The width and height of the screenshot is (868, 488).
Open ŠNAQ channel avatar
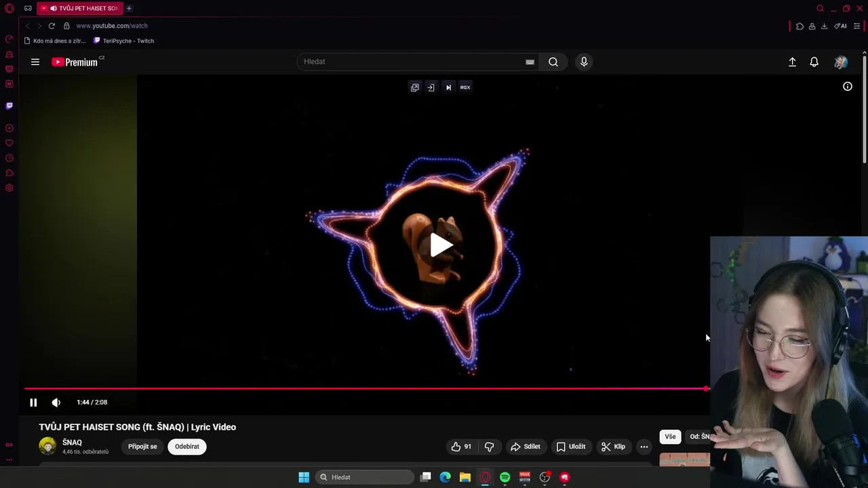point(47,446)
